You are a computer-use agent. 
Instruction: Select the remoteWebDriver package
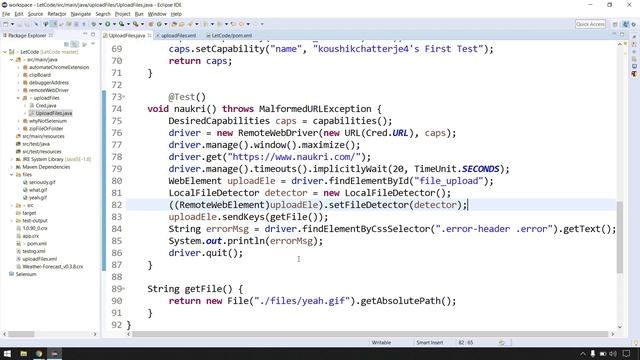(49, 90)
